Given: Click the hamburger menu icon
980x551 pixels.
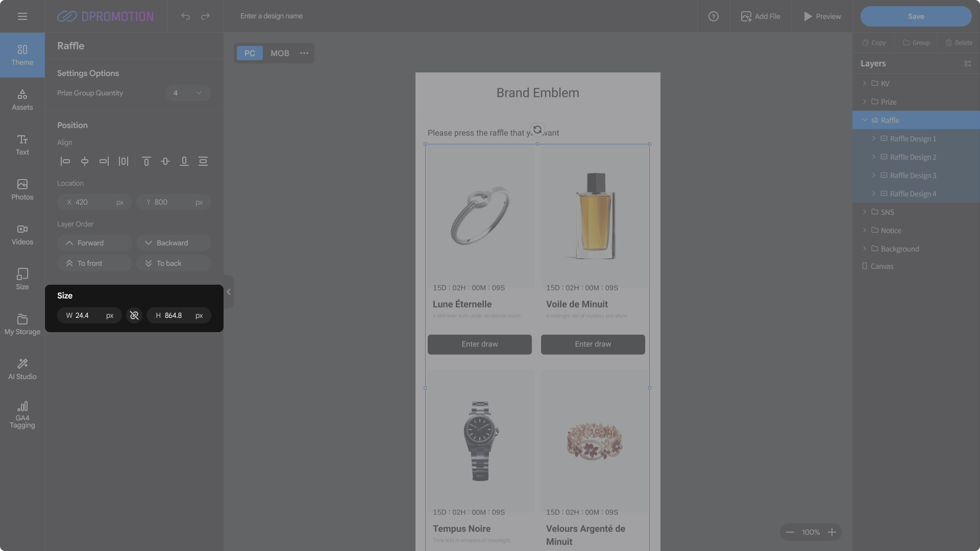Looking at the screenshot, I should click(22, 16).
